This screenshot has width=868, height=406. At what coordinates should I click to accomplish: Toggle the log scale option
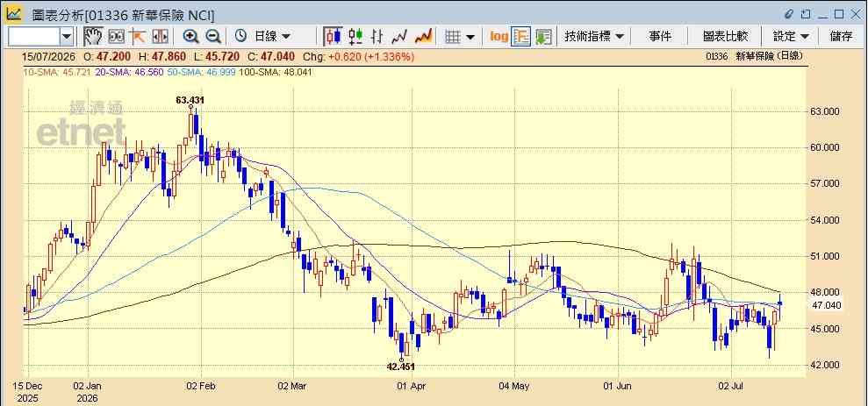[x=499, y=37]
